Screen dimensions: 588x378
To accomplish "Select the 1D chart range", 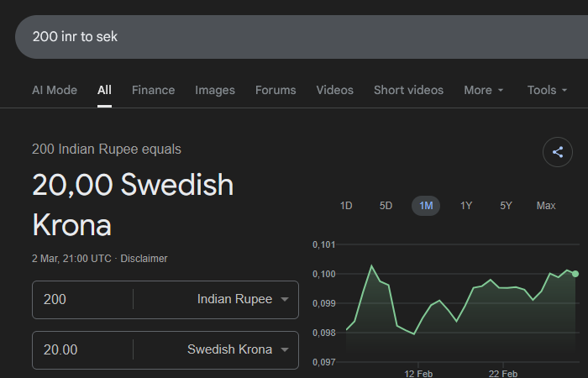I will 346,206.
